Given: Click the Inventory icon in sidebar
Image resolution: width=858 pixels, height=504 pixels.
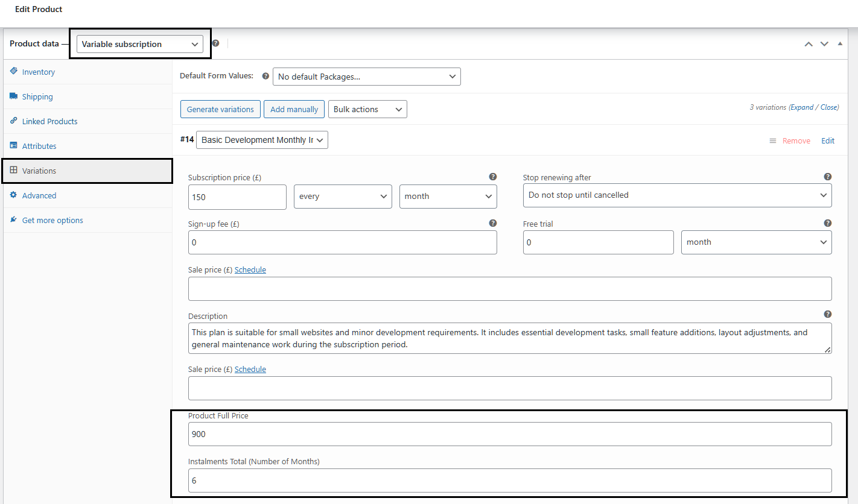Looking at the screenshot, I should (x=13, y=72).
